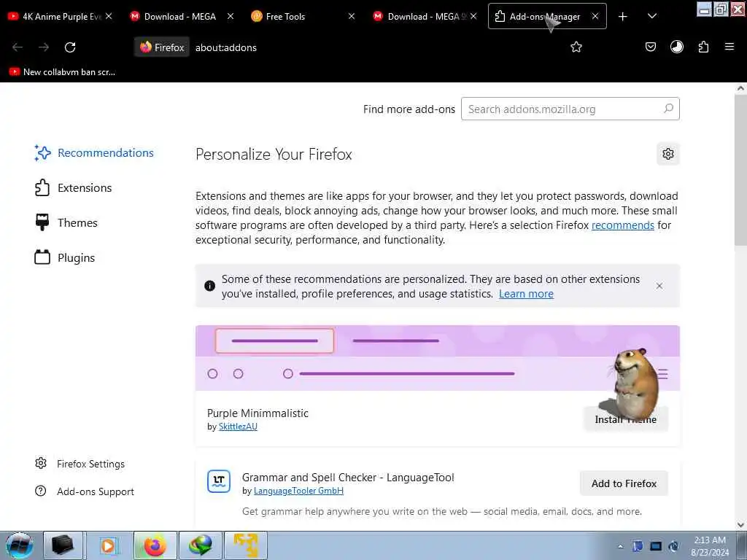The image size is (747, 560).
Task: Close the Add-ons Manager tab
Action: [x=595, y=16]
